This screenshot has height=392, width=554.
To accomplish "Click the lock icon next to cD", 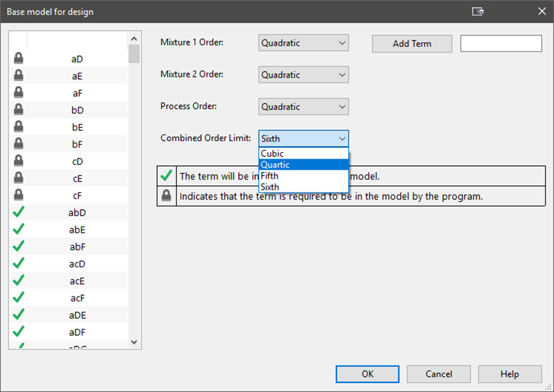I will pyautogui.click(x=19, y=161).
